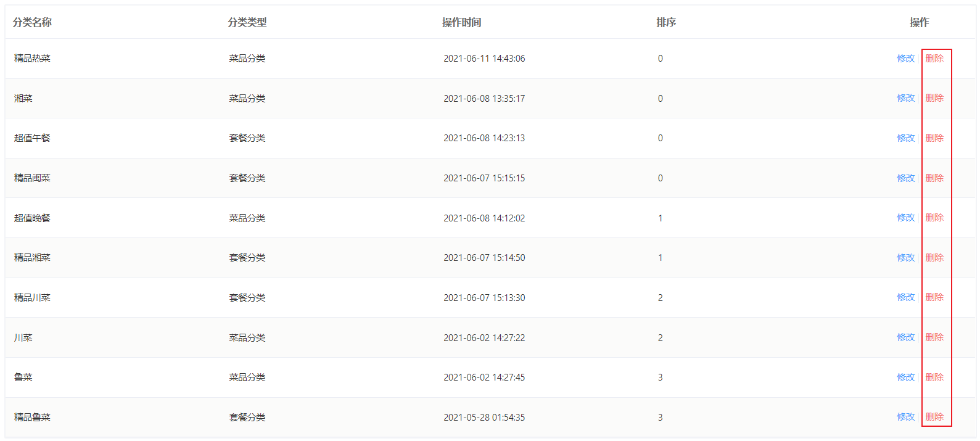
Task: Remove 超值午餐 using its 删除 link
Action: tap(934, 138)
